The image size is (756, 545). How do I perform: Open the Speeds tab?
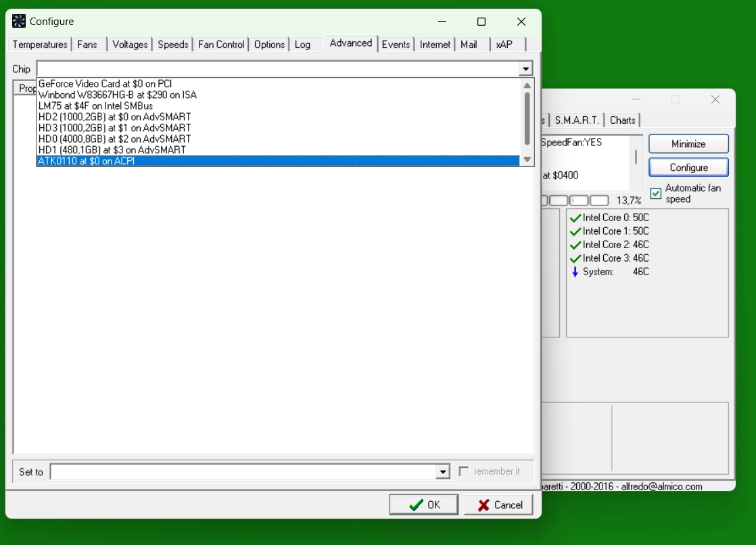(172, 45)
